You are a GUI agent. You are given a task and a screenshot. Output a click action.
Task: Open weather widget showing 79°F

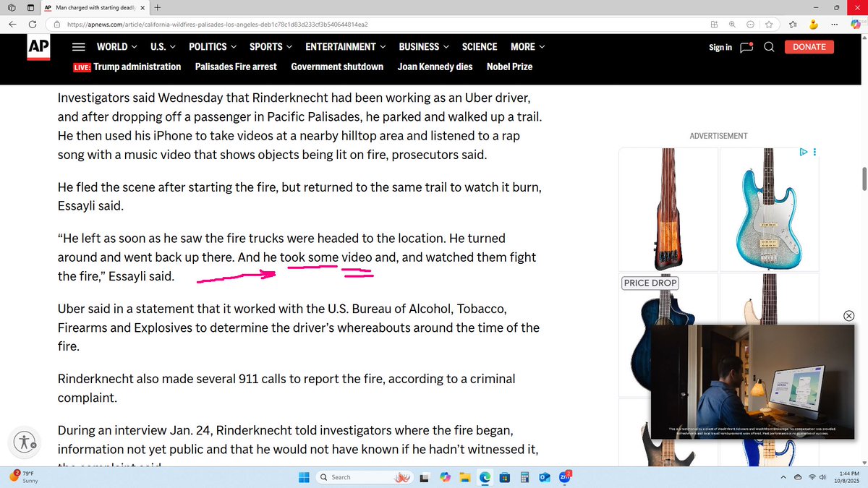tap(24, 476)
